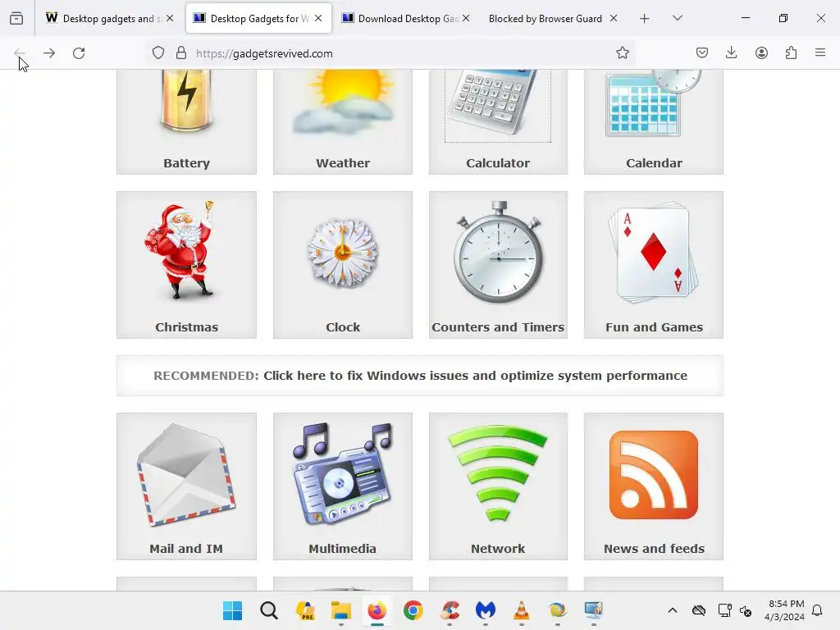Show hidden system tray icons
The width and height of the screenshot is (840, 630).
(673, 610)
